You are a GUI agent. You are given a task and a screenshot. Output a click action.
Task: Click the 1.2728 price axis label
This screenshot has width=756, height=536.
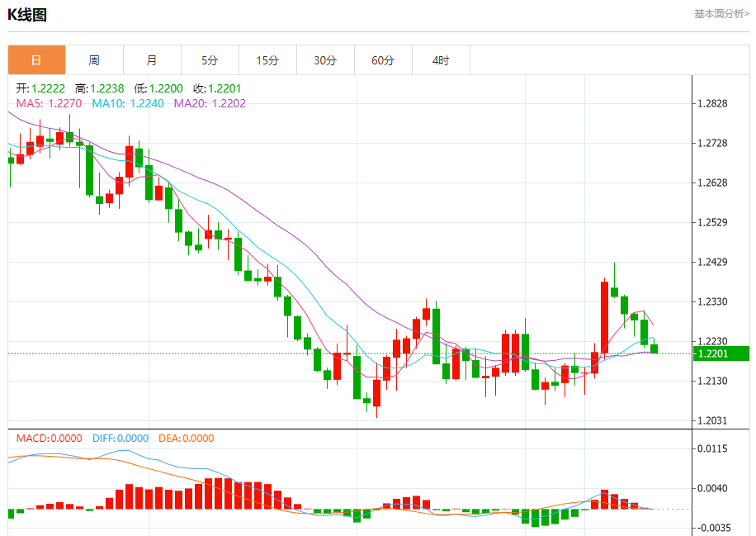(x=712, y=143)
